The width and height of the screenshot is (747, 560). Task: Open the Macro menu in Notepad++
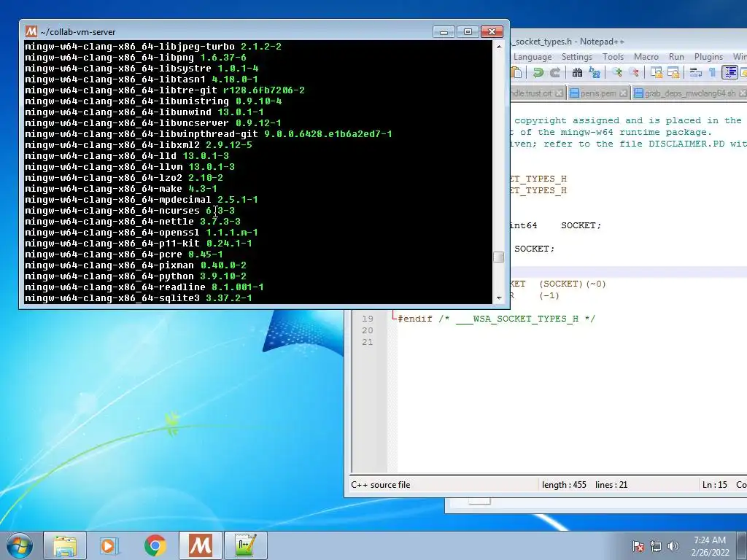646,57
